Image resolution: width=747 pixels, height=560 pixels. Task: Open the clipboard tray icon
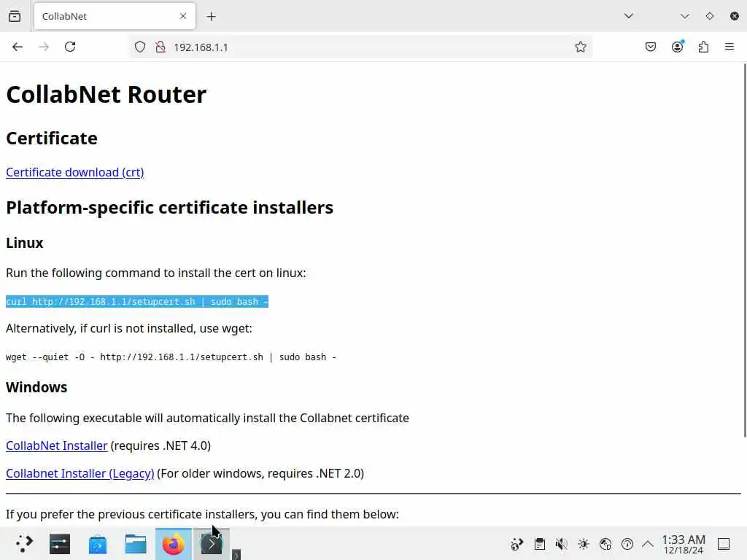(539, 544)
